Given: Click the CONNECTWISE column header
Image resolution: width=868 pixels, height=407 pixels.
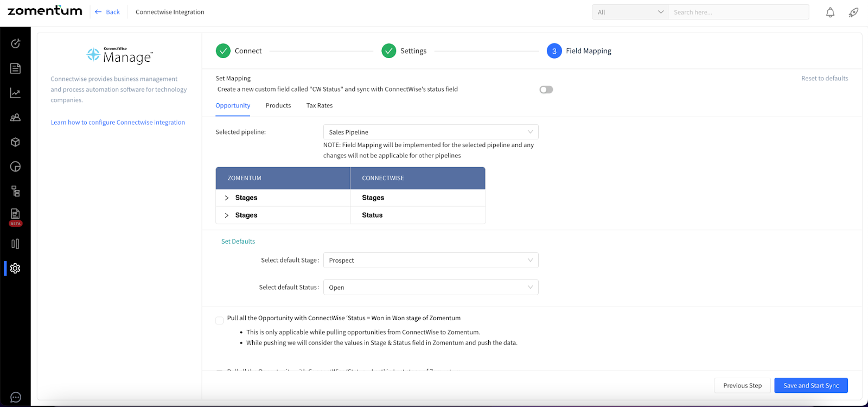Looking at the screenshot, I should coord(418,178).
